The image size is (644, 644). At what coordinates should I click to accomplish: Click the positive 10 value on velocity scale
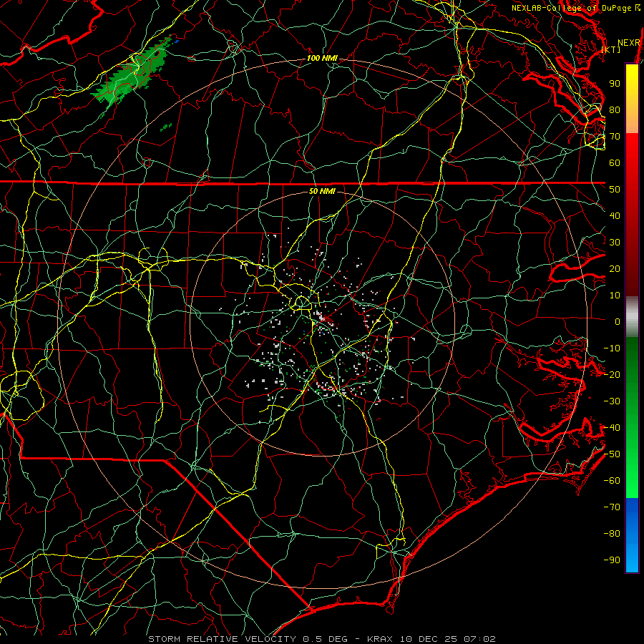tap(615, 296)
